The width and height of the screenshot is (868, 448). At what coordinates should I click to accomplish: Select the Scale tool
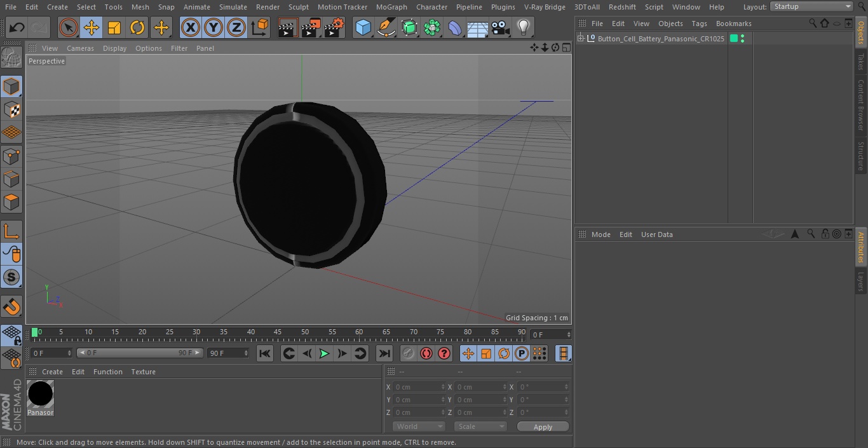click(114, 27)
